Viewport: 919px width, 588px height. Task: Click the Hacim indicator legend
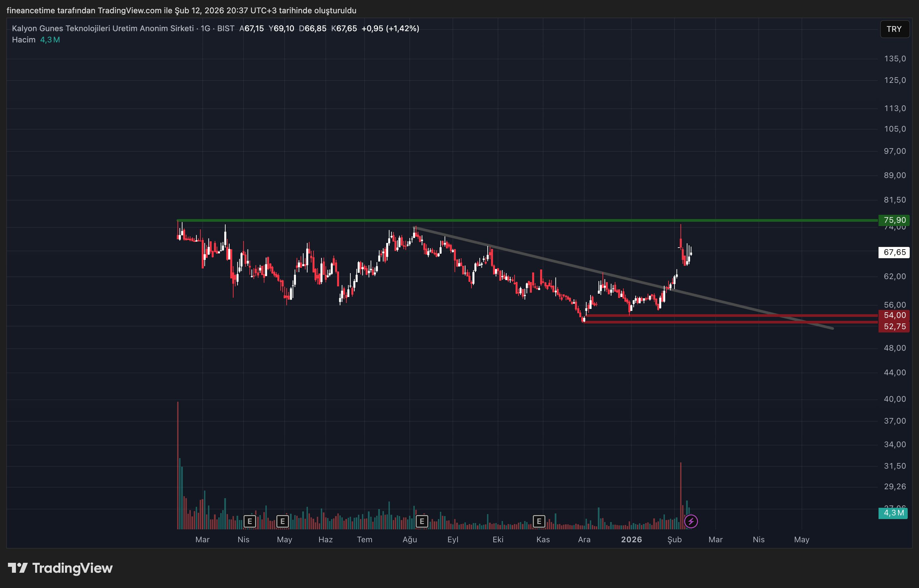24,40
